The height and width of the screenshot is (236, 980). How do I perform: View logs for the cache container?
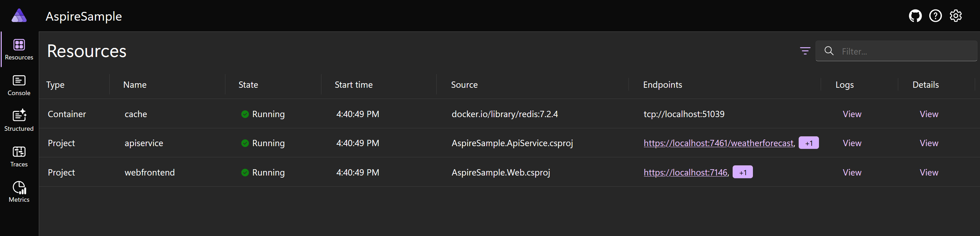tap(852, 114)
